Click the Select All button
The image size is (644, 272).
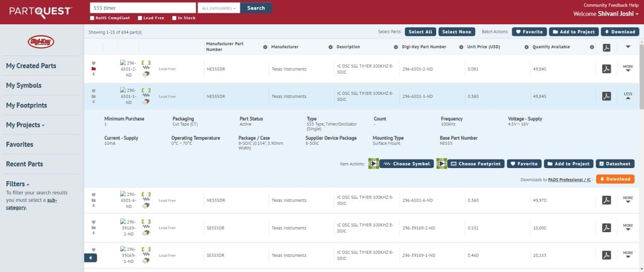421,32
